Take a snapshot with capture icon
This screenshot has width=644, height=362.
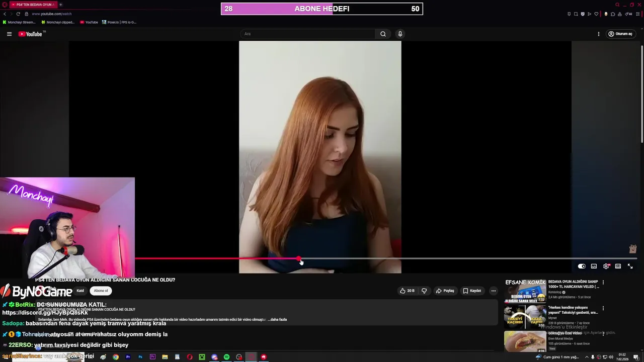tap(576, 14)
